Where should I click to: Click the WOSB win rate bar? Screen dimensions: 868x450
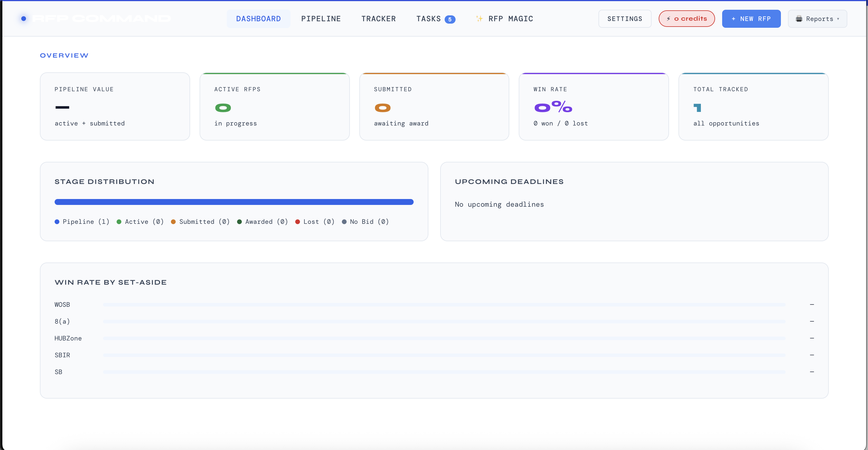[x=444, y=304]
